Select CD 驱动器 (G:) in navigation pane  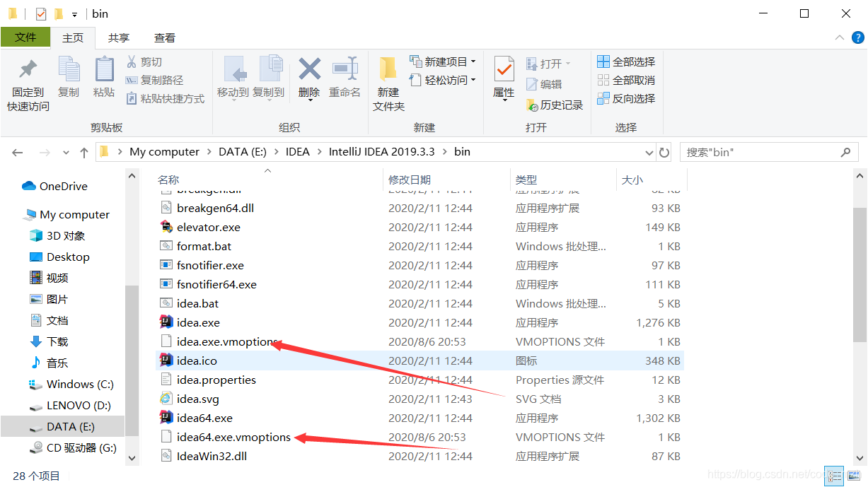[x=73, y=448]
